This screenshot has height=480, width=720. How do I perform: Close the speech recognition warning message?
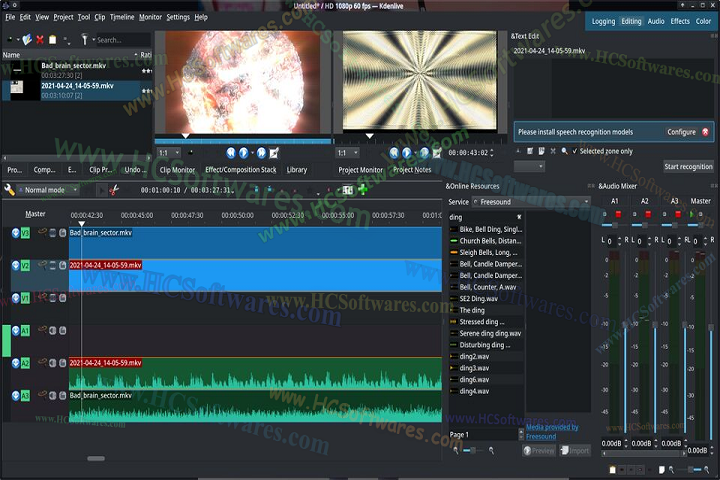pyautogui.click(x=705, y=132)
